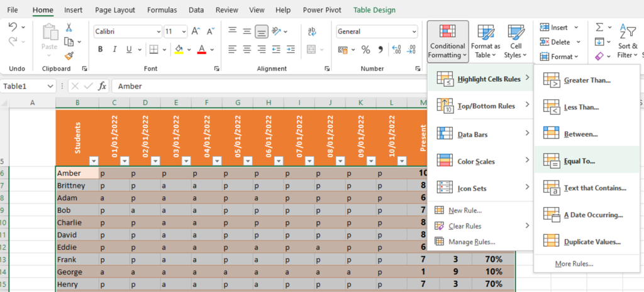Select the Format Painter brush icon

pos(69,56)
